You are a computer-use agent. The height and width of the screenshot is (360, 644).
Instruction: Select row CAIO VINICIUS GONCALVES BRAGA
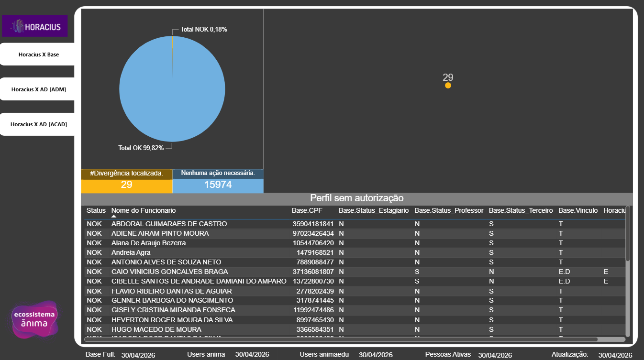355,272
